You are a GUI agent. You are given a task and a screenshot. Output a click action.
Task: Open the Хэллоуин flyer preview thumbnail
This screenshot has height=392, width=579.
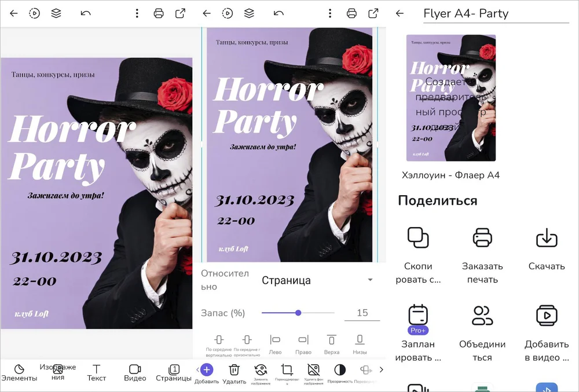(450, 98)
